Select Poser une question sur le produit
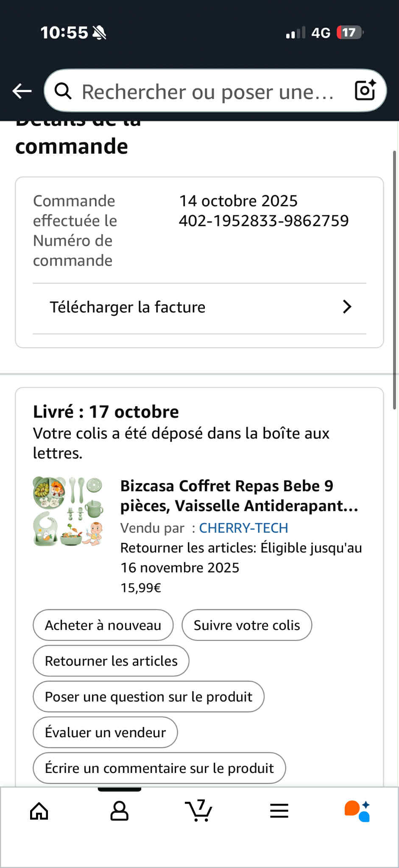 pyautogui.click(x=148, y=697)
